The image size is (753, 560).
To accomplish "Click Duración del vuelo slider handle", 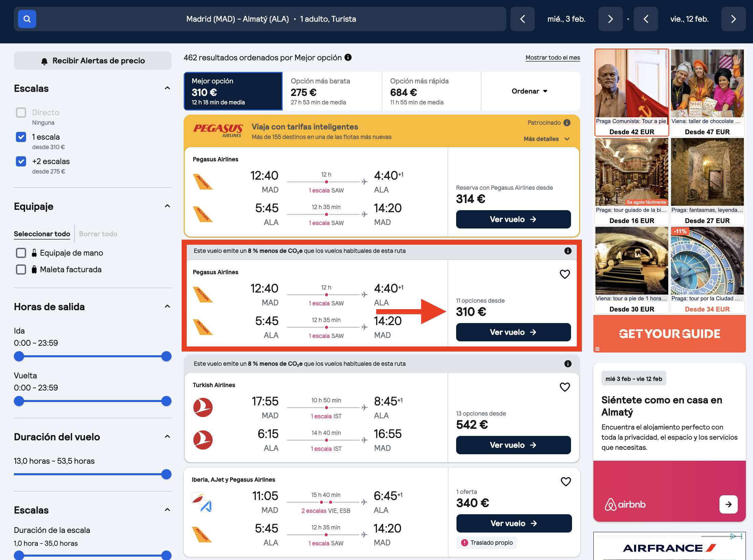I will coord(166,474).
